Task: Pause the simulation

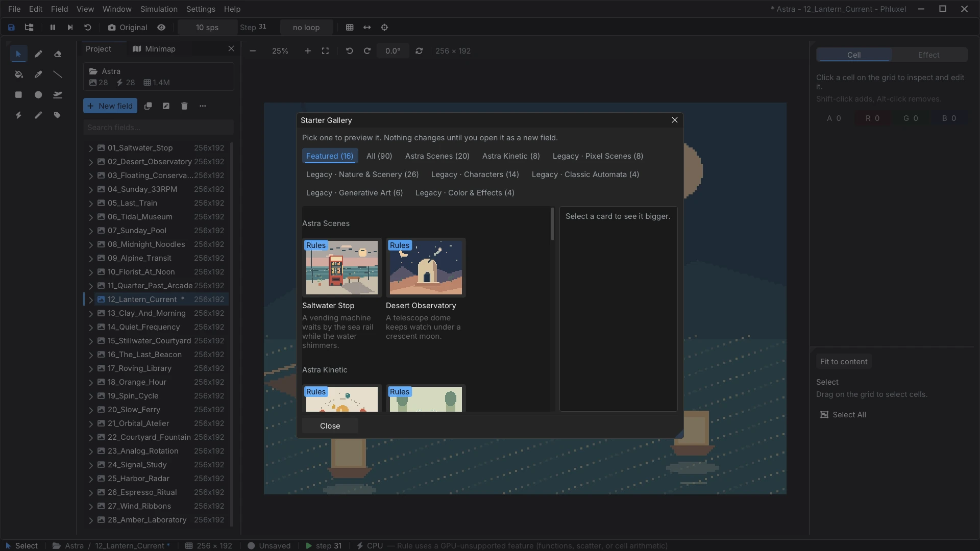Action: pos(53,28)
